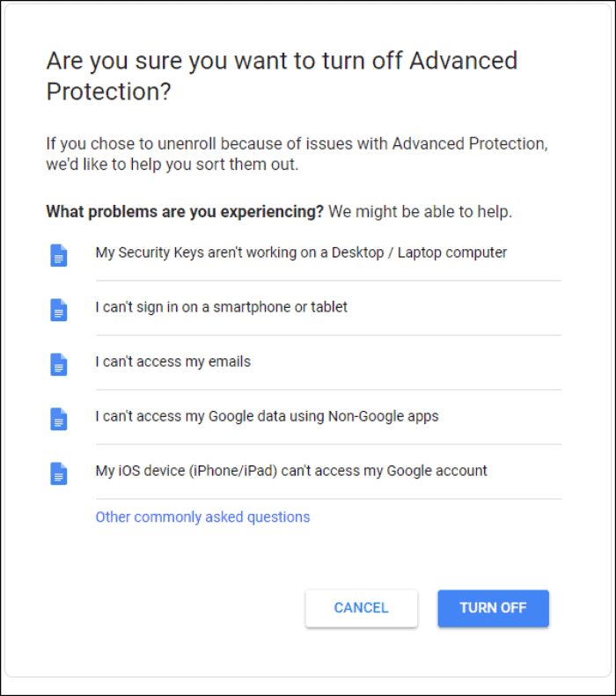
Task: Select the document icon beside iOS device issue
Action: tap(59, 473)
